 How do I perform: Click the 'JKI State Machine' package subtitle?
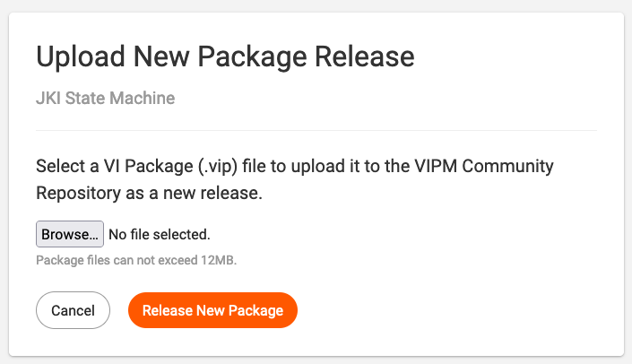pyautogui.click(x=106, y=98)
